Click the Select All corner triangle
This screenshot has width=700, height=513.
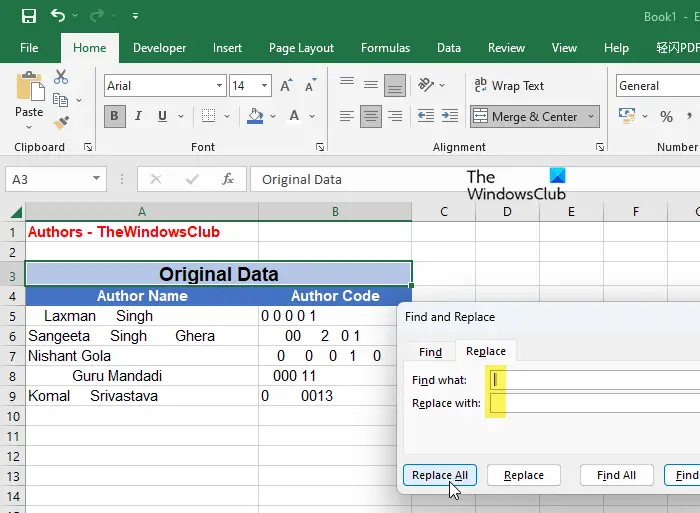[x=16, y=212]
